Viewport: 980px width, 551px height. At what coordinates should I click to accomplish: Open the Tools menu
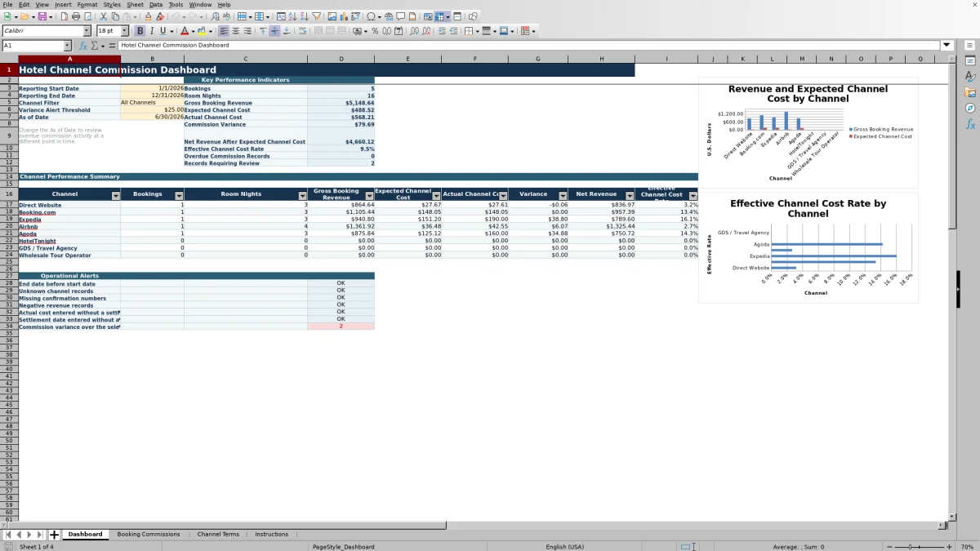[176, 4]
